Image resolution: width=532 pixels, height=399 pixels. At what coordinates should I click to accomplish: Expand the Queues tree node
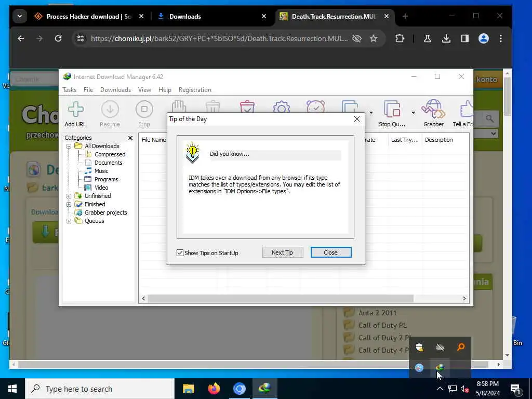(x=69, y=221)
